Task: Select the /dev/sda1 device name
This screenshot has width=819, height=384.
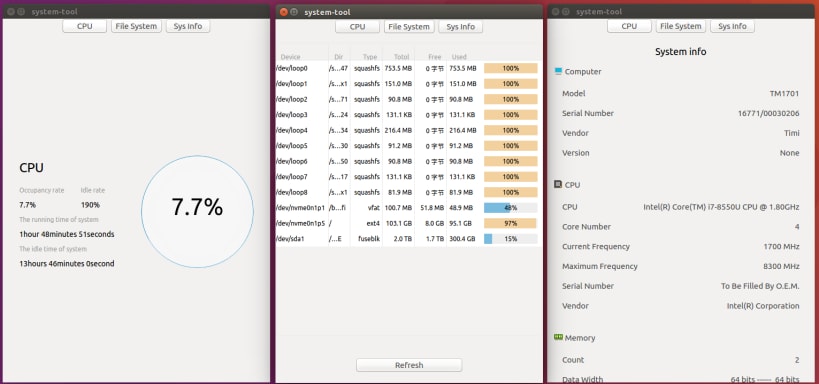Action: (x=289, y=239)
